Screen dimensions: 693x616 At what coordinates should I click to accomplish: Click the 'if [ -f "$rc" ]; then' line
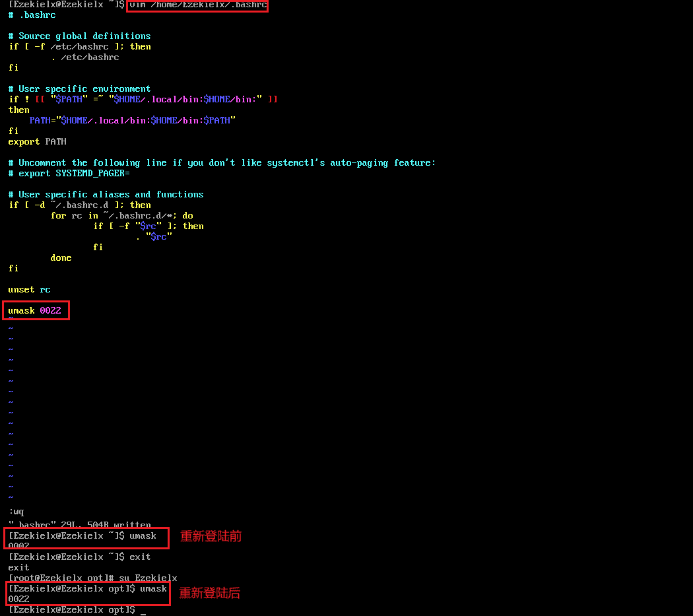[148, 226]
